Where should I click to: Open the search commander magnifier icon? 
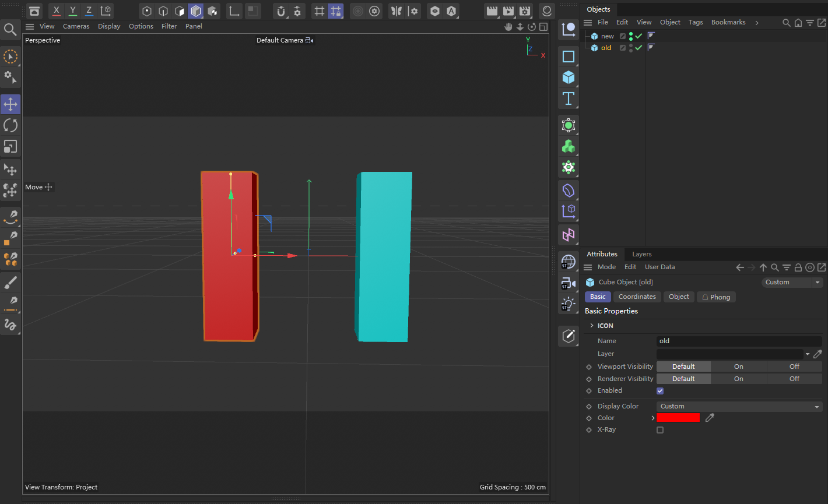(x=10, y=29)
